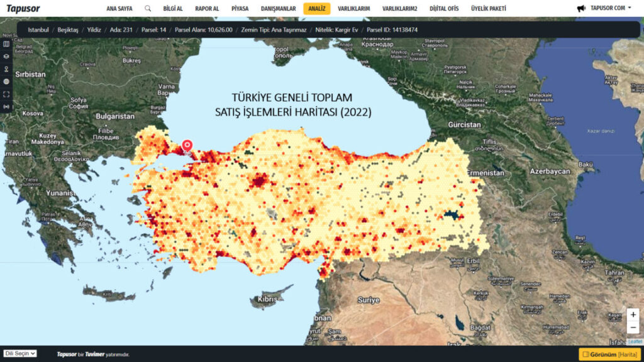
Task: Expand the TAPUSOR COM account menu
Action: click(x=611, y=8)
